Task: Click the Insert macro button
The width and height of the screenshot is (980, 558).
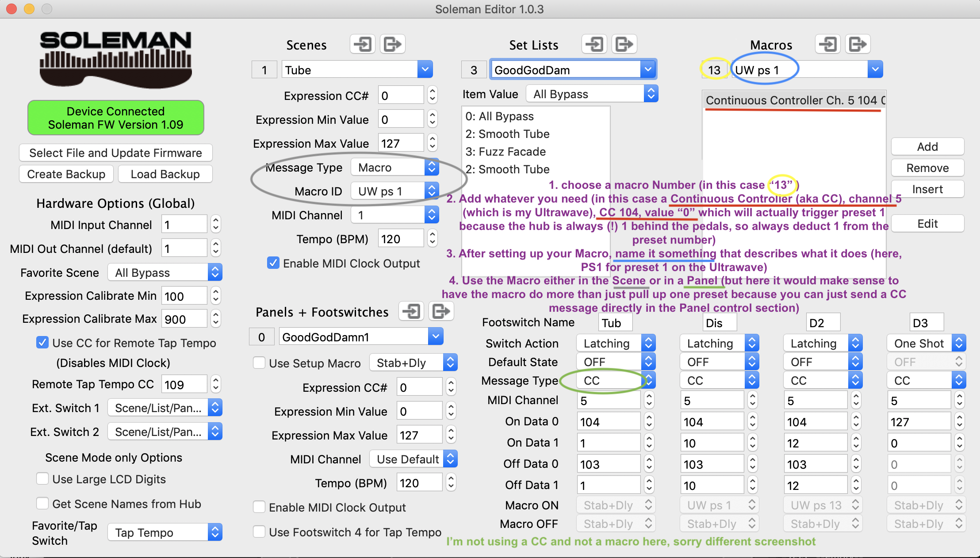Action: (x=927, y=189)
